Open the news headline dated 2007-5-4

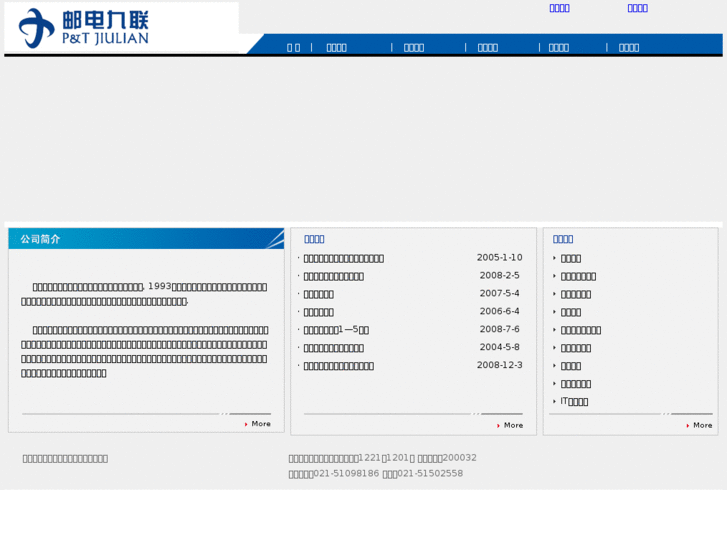point(319,295)
